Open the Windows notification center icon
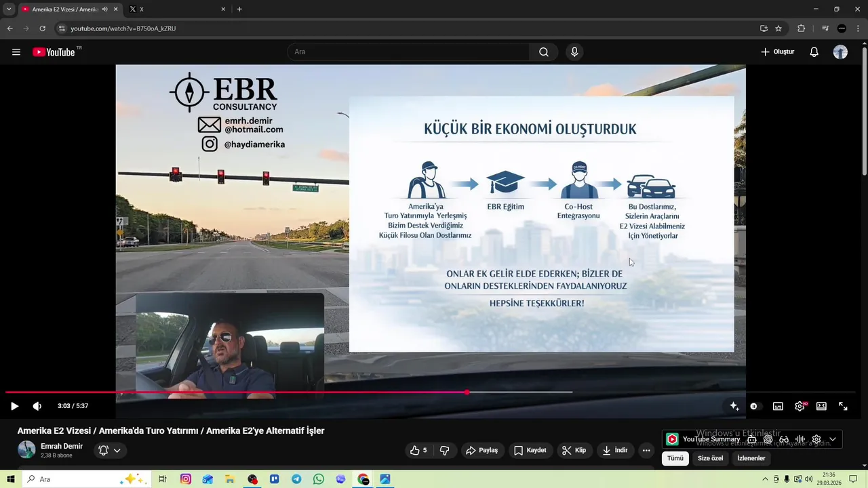Screen dimensions: 868x488 (853, 479)
